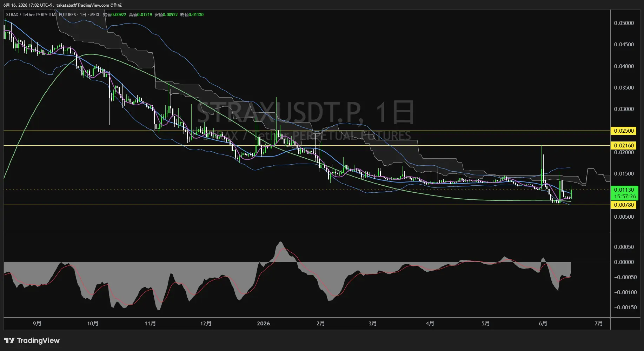This screenshot has width=644, height=351.
Task: Click the 高値 0.01219 high value
Action: tap(140, 15)
